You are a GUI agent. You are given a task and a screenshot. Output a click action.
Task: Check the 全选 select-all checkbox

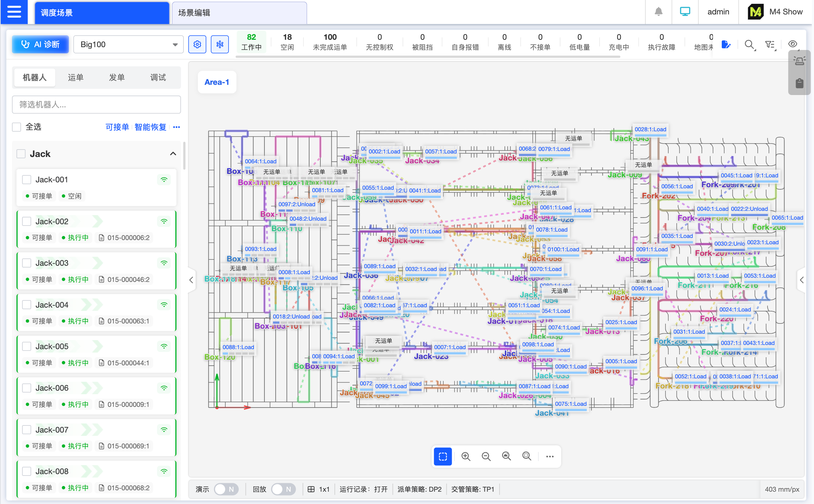pyautogui.click(x=17, y=127)
